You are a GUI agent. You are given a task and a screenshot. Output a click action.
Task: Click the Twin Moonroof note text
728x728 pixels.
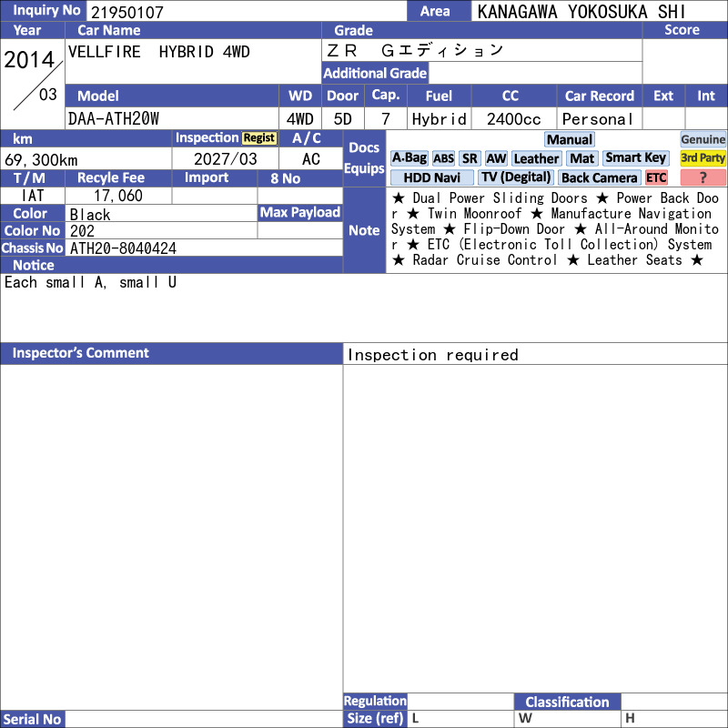(x=474, y=214)
